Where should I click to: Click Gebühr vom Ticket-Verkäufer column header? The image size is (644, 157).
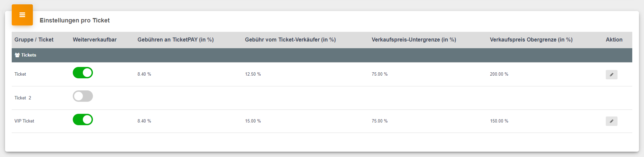tap(290, 40)
